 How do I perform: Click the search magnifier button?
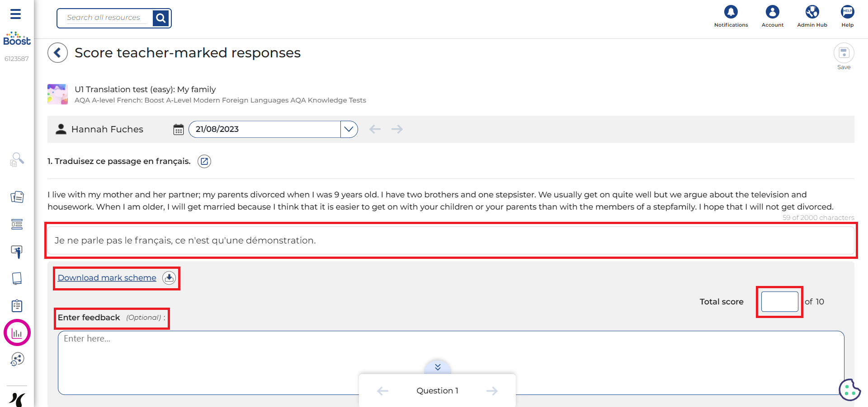[x=160, y=18]
